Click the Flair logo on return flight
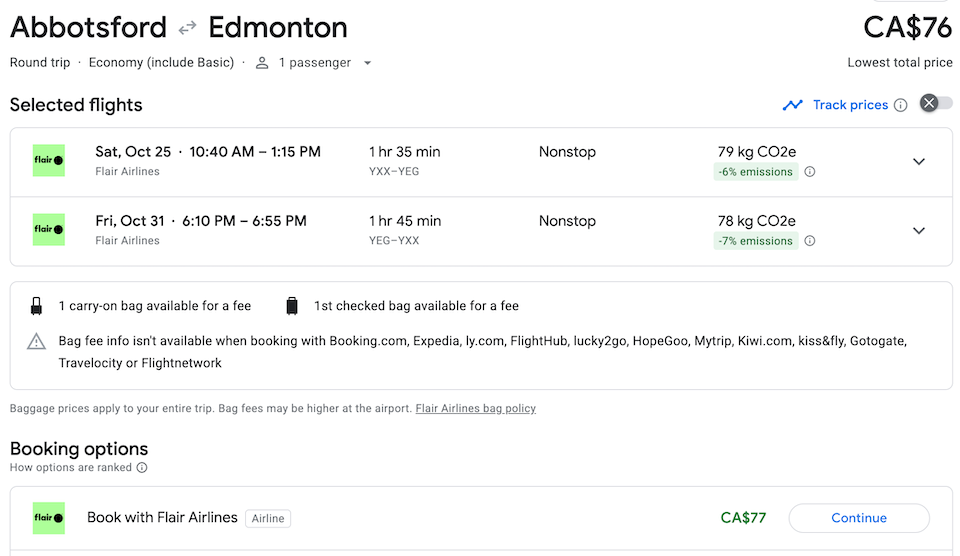The image size is (960, 556). coord(49,230)
